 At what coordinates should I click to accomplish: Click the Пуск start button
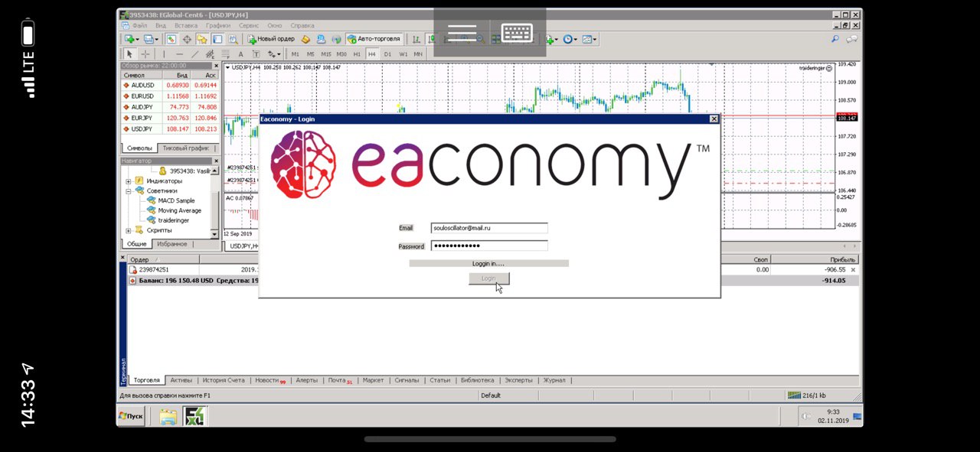131,416
